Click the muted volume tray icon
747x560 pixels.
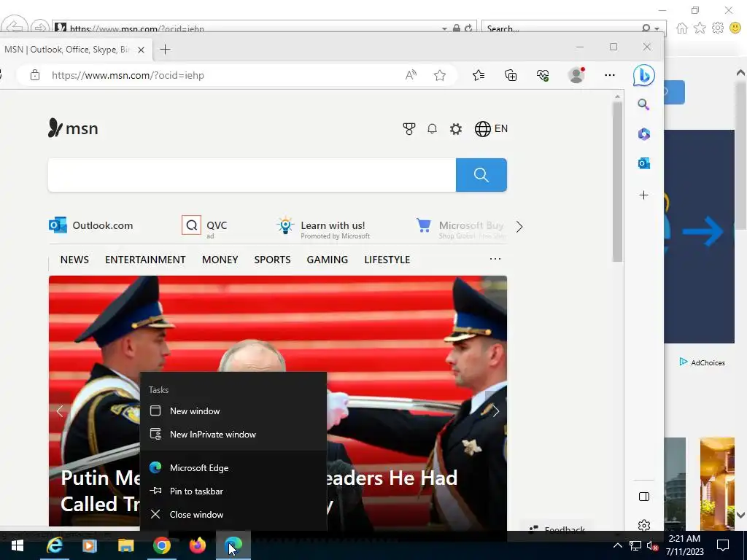pyautogui.click(x=653, y=545)
